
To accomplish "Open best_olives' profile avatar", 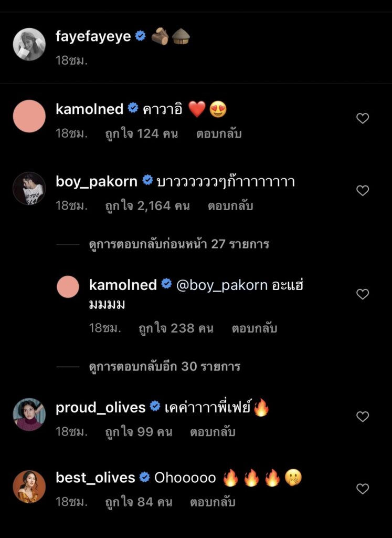I will [29, 487].
